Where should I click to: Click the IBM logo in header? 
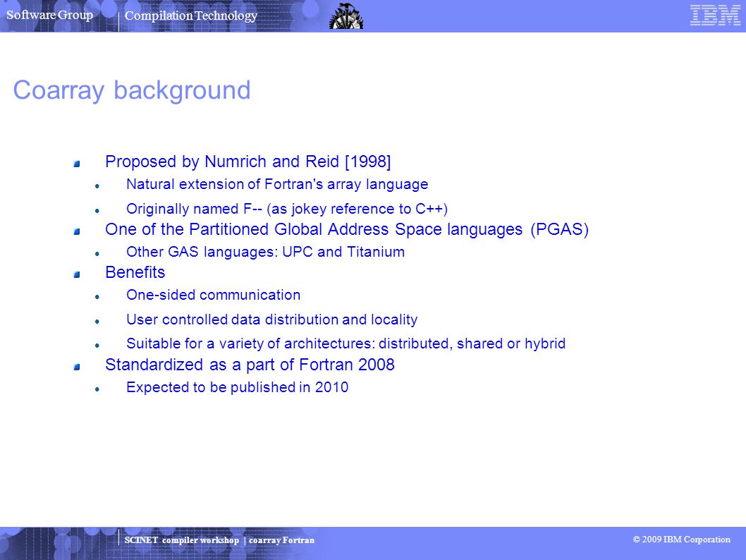(x=715, y=15)
